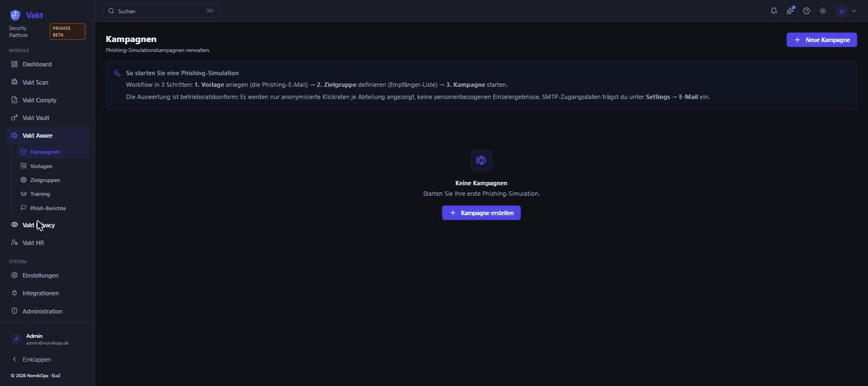Expand the user avatar dropdown menu
Viewport: 868px width, 386px height.
[x=846, y=11]
